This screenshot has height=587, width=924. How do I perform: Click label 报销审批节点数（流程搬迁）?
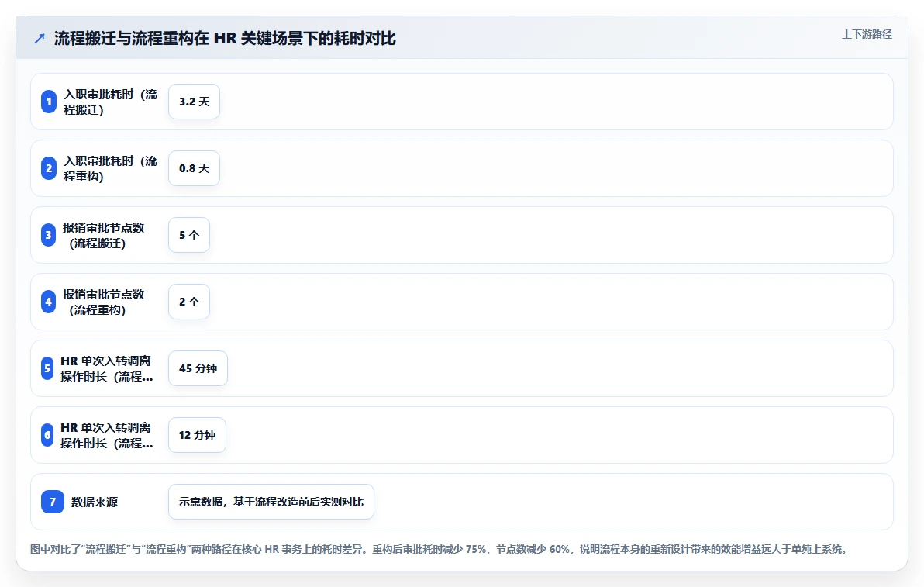coord(104,235)
